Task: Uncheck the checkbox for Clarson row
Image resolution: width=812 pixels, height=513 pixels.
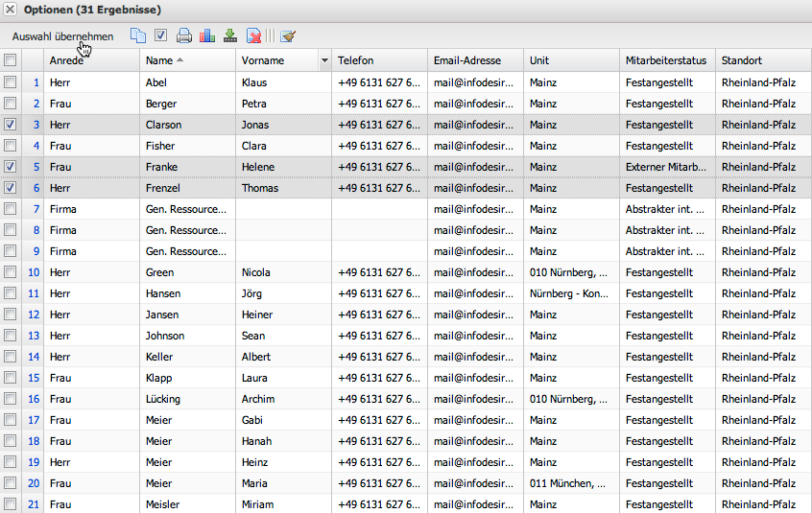Action: pyautogui.click(x=11, y=125)
